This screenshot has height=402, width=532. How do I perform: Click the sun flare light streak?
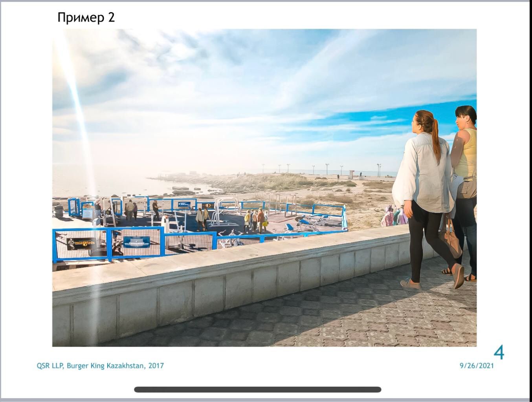point(81,118)
